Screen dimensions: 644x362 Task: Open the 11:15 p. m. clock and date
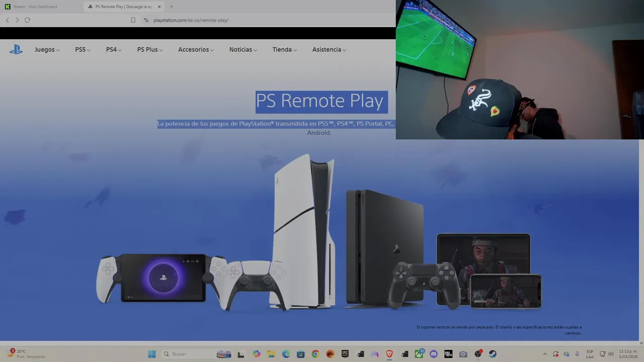point(628,354)
